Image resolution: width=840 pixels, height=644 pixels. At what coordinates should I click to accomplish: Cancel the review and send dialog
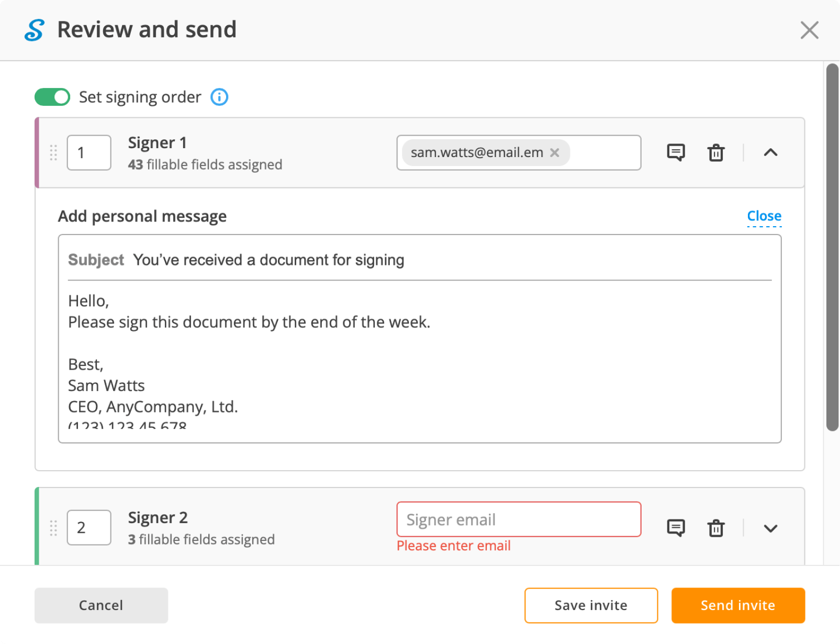pyautogui.click(x=101, y=605)
